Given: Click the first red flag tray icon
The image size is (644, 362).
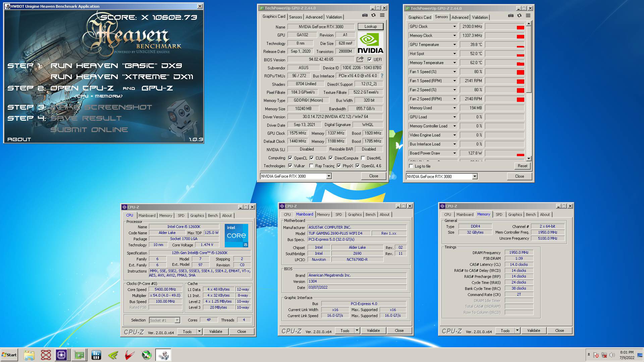Looking at the screenshot, I should click(596, 355).
